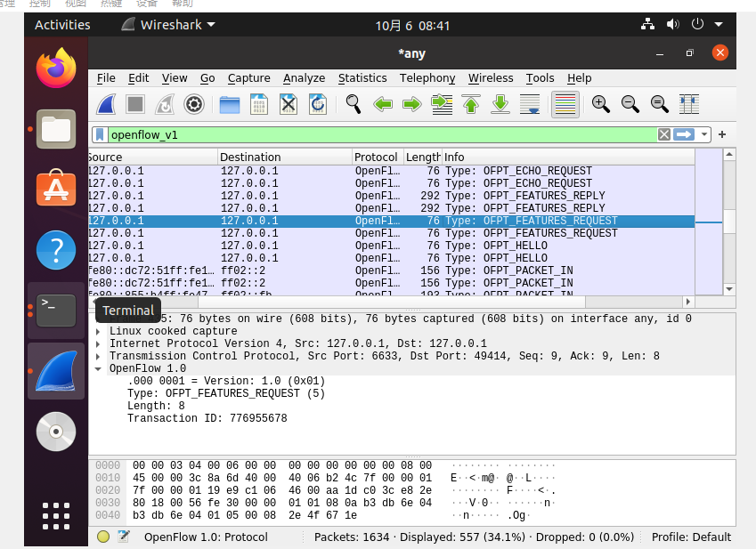Click Profile: Default in status bar
756x549 pixels.
click(691, 537)
